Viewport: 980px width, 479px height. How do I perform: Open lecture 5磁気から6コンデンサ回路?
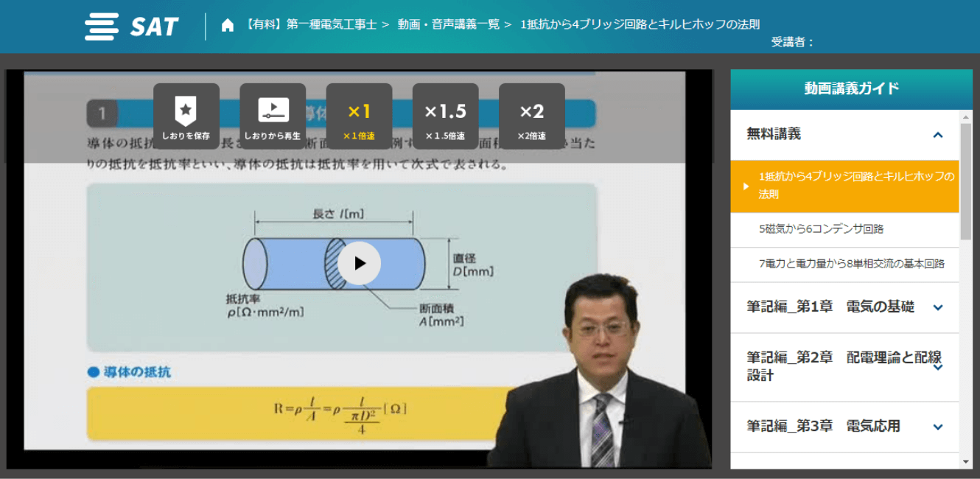pos(845,230)
